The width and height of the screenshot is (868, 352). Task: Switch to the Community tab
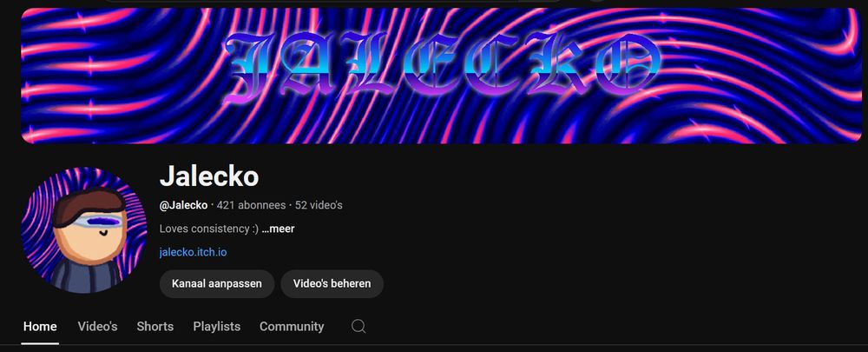292,327
